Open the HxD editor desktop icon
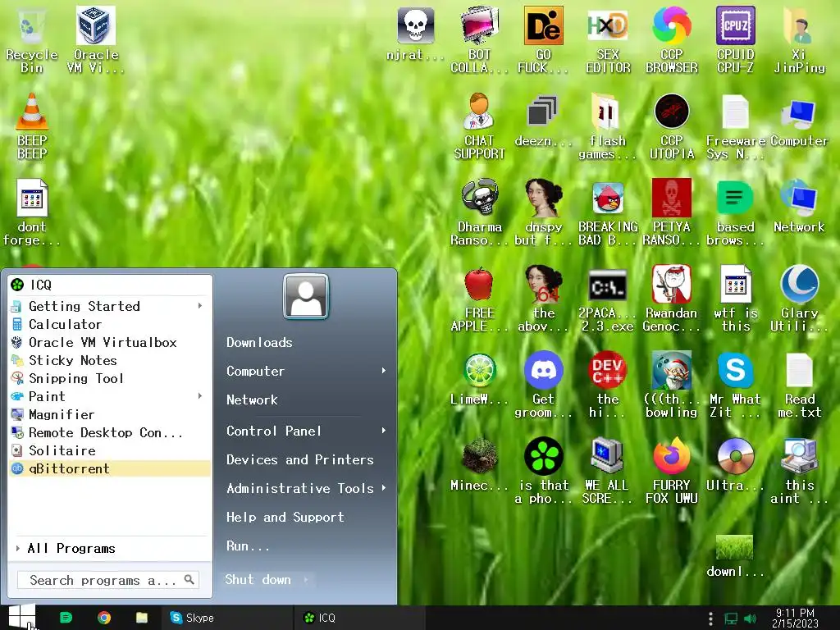840x630 pixels. pyautogui.click(x=607, y=25)
